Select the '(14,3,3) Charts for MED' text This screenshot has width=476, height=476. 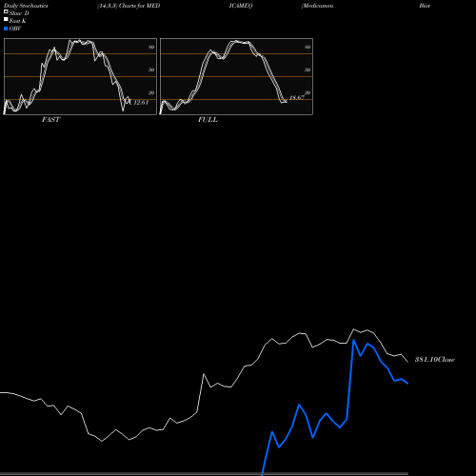point(129,6)
